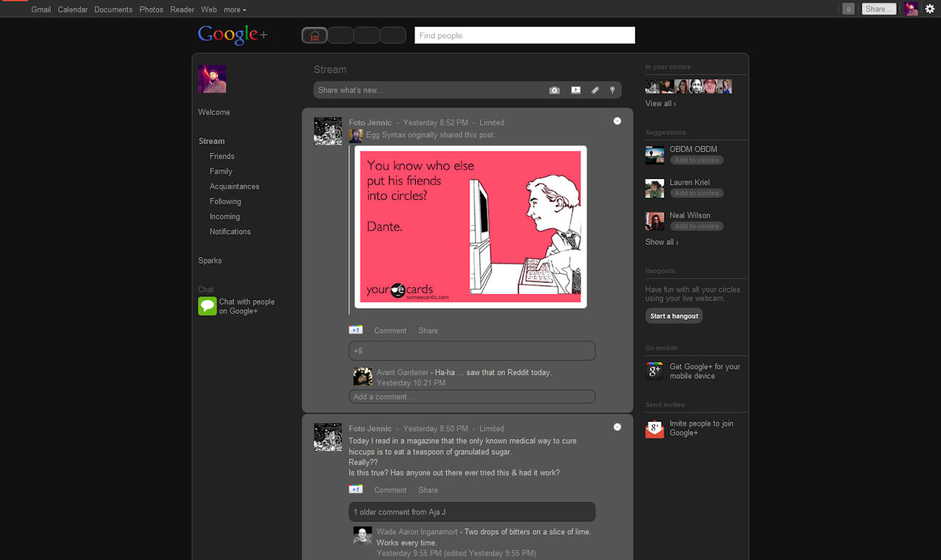Give a +1 to the hiccups post
Image resolution: width=941 pixels, height=560 pixels.
356,489
